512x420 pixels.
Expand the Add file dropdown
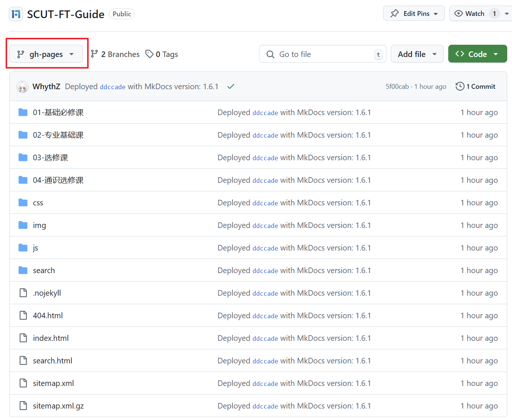417,54
